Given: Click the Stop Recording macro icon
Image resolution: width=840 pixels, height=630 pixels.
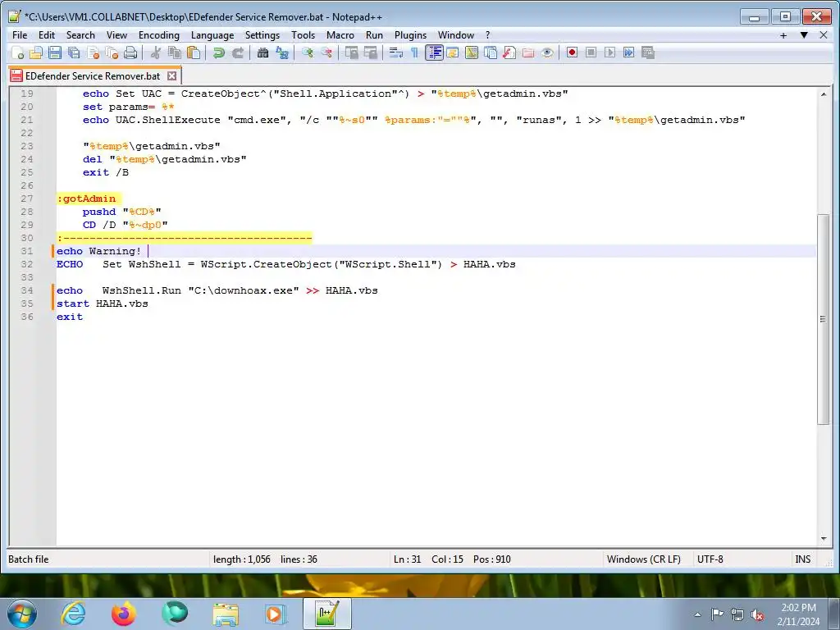Looking at the screenshot, I should point(591,52).
